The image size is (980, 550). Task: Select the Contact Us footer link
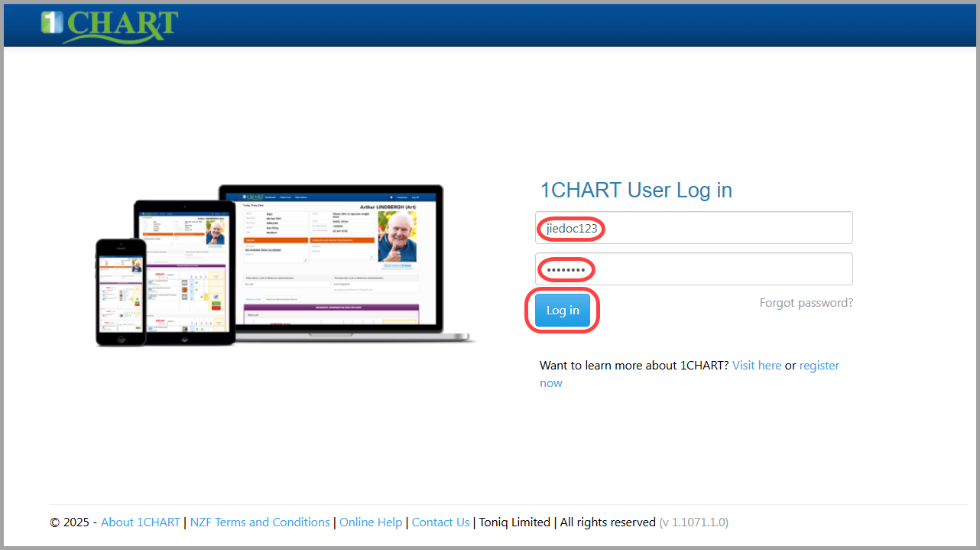440,522
